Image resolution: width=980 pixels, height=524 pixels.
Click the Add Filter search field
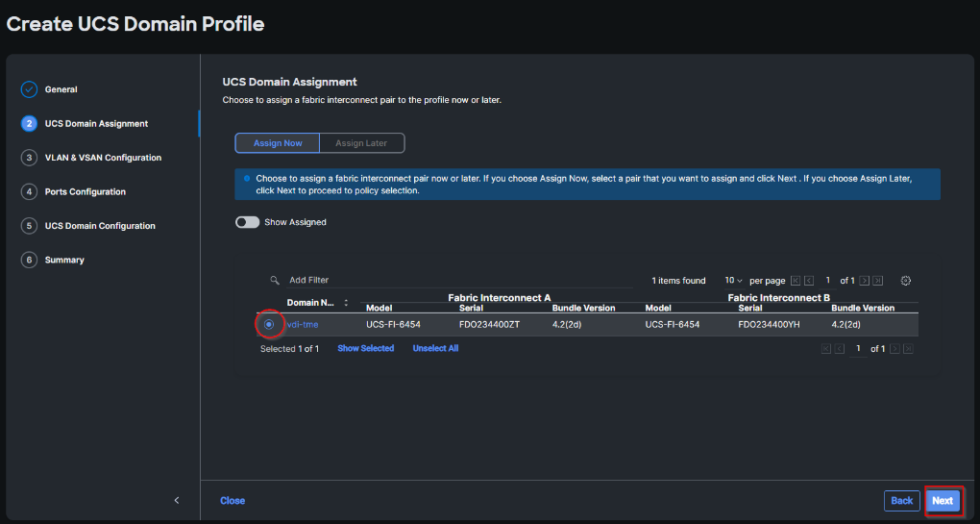pos(384,281)
